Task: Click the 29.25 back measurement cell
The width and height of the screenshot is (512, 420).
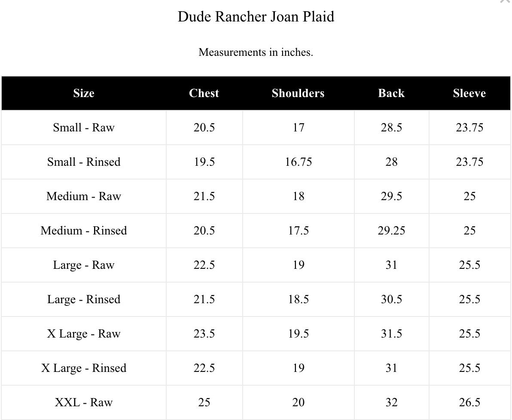Action: point(391,231)
